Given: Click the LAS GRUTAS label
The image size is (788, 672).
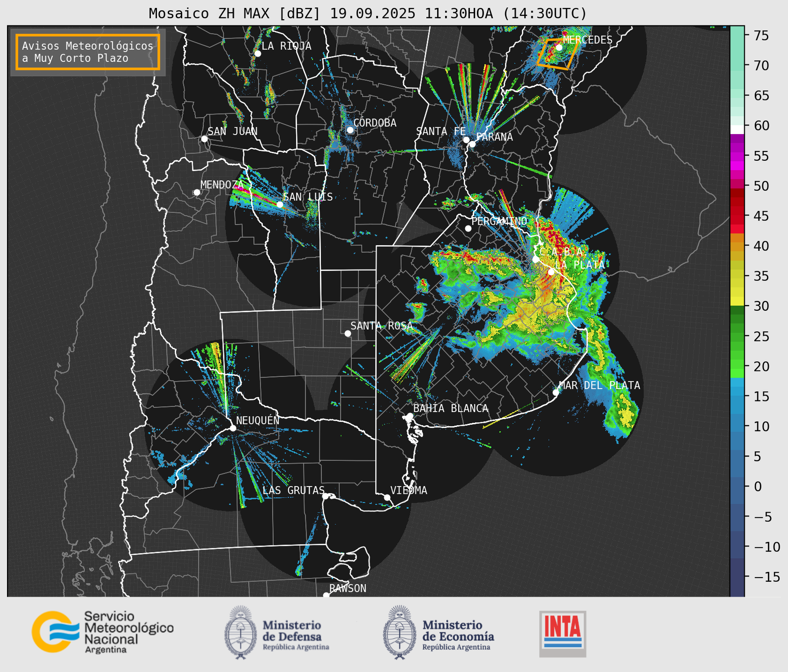Looking at the screenshot, I should point(293,490).
